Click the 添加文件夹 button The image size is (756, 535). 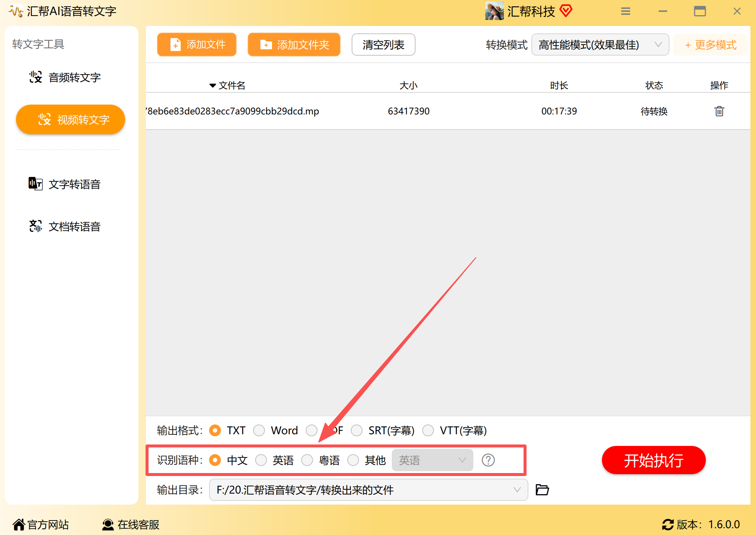(x=294, y=45)
